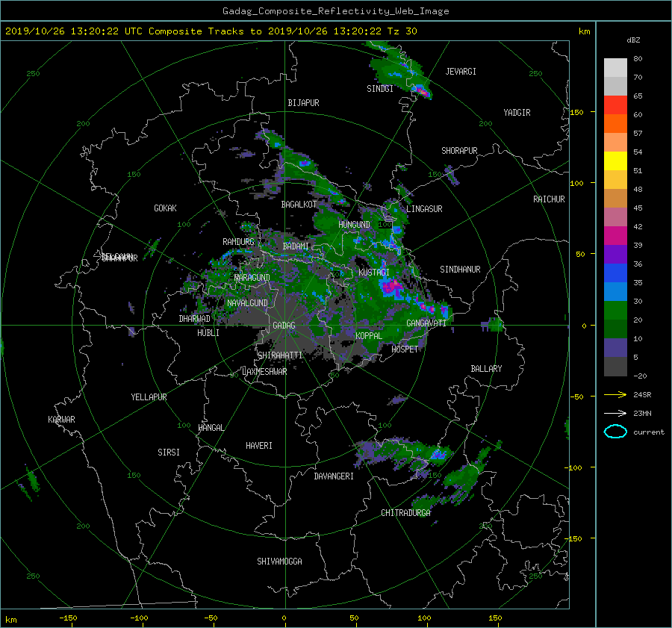The height and width of the screenshot is (628, 672).
Task: Click the YELLAPUR city label
Action: pos(149,397)
